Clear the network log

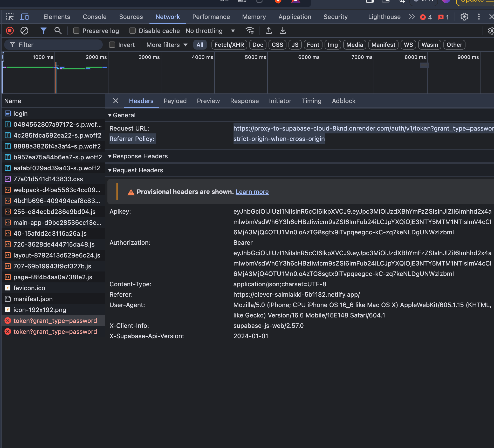click(24, 31)
